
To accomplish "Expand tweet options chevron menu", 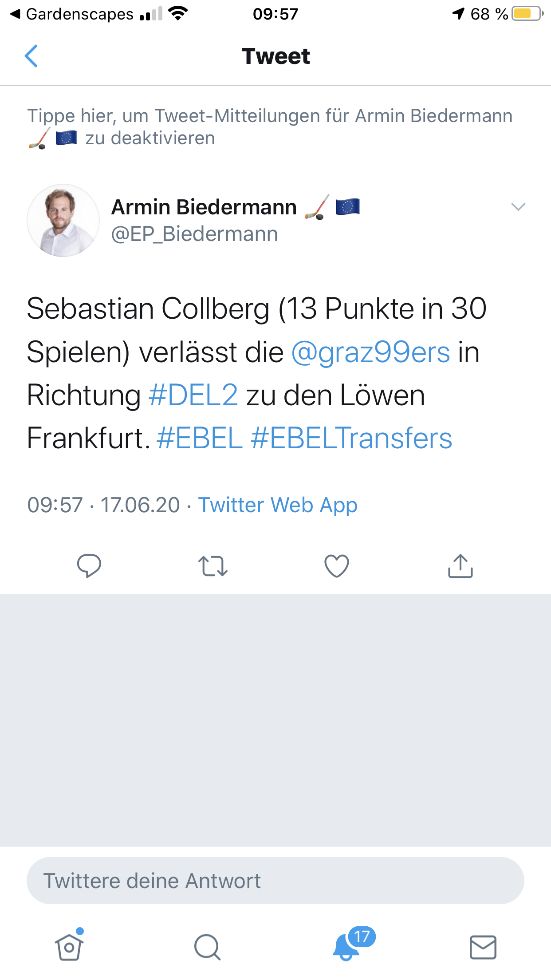I will (518, 207).
